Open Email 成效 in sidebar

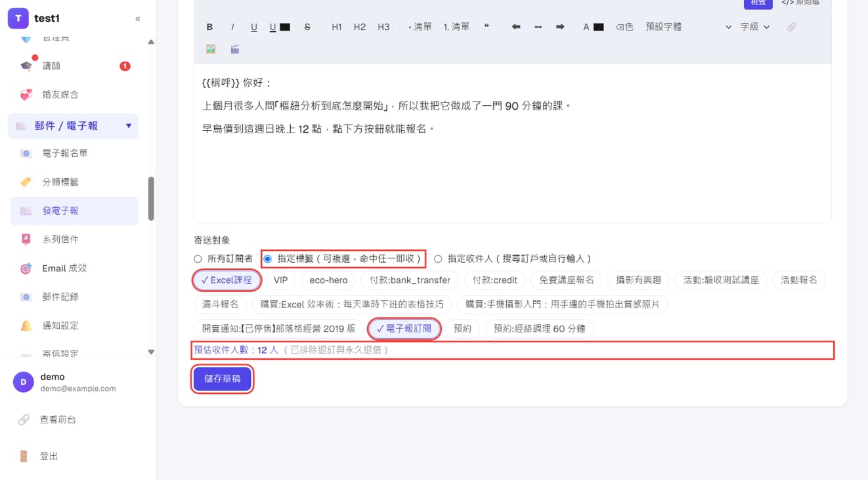[74, 268]
